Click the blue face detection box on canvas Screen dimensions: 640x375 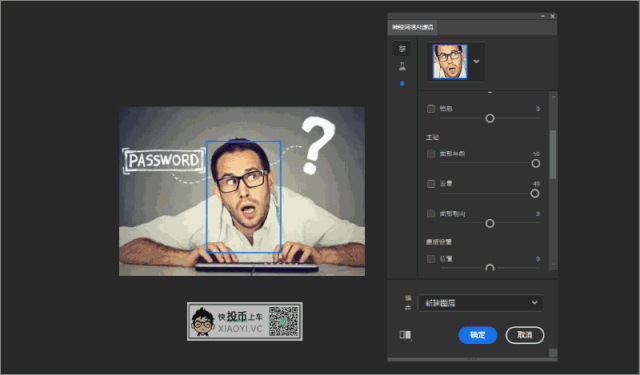244,197
